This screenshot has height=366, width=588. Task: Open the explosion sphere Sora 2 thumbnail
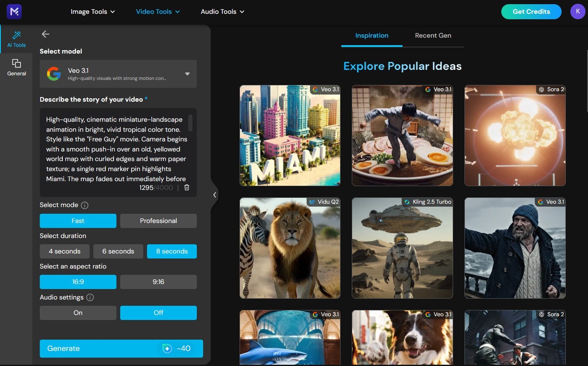coord(515,136)
